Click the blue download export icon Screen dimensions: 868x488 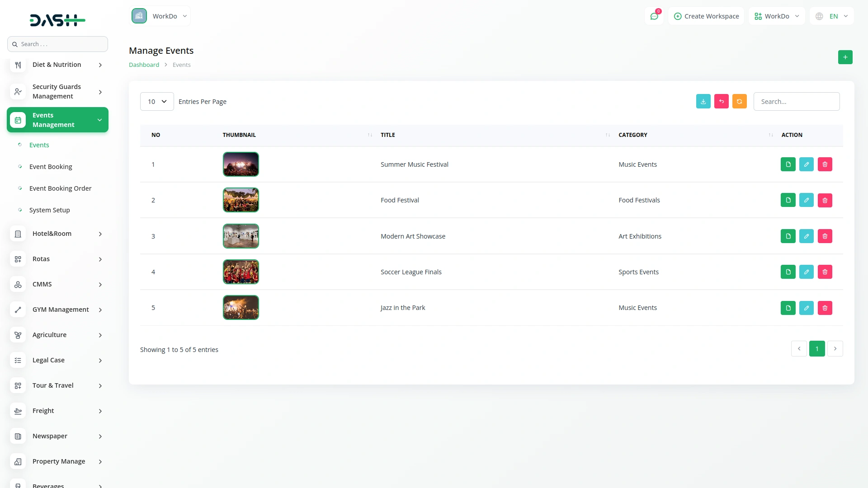point(703,102)
